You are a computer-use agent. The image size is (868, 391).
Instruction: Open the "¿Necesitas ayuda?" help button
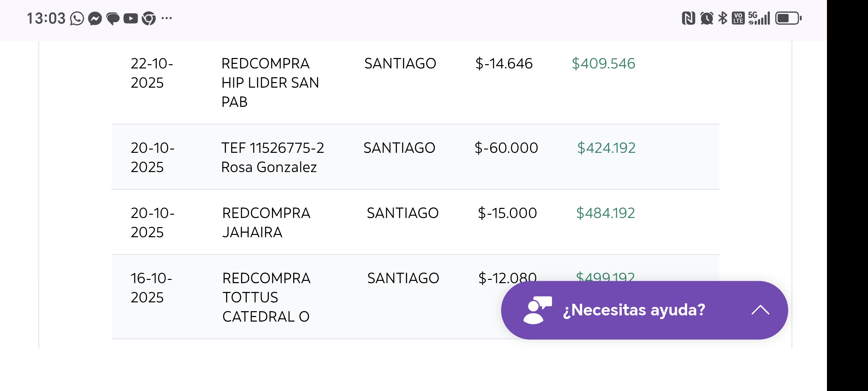point(634,310)
